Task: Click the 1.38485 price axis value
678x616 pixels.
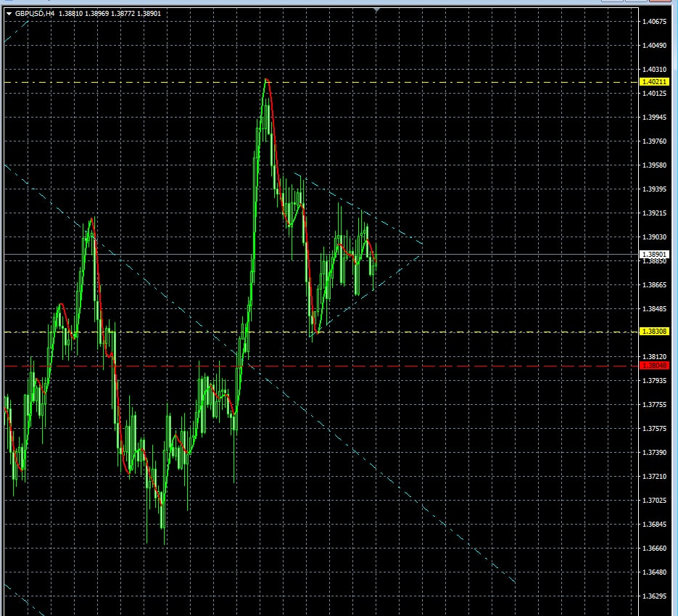Action: pos(654,309)
